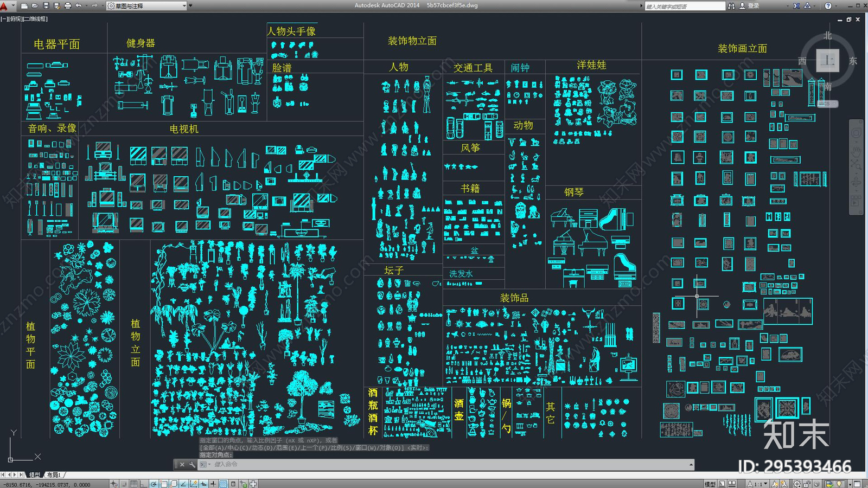Undo the last action
This screenshot has height=488, width=868.
pyautogui.click(x=79, y=6)
